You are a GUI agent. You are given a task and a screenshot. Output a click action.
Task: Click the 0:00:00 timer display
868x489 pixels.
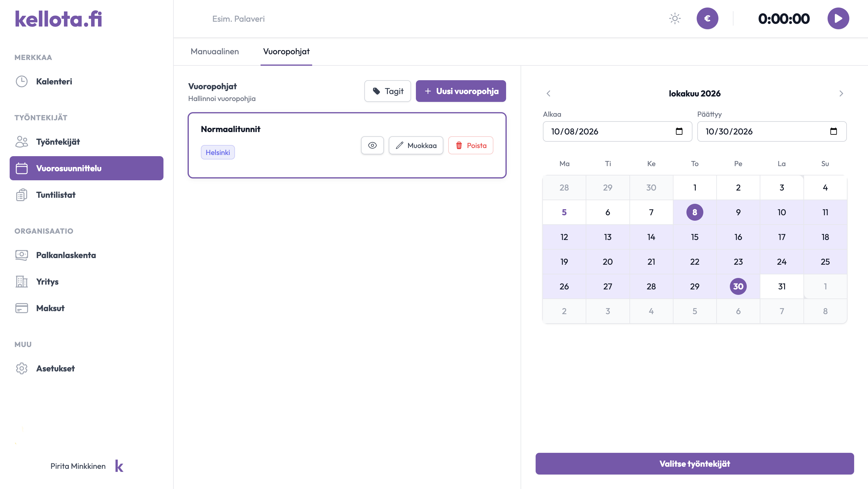(784, 18)
